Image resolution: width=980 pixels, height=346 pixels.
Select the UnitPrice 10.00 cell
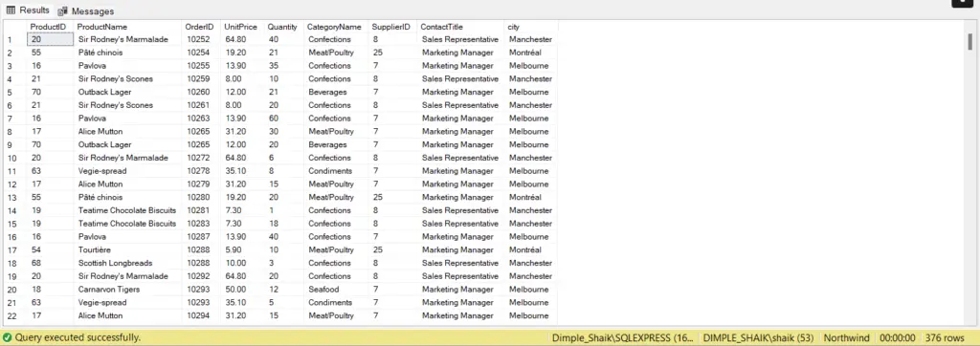point(242,263)
